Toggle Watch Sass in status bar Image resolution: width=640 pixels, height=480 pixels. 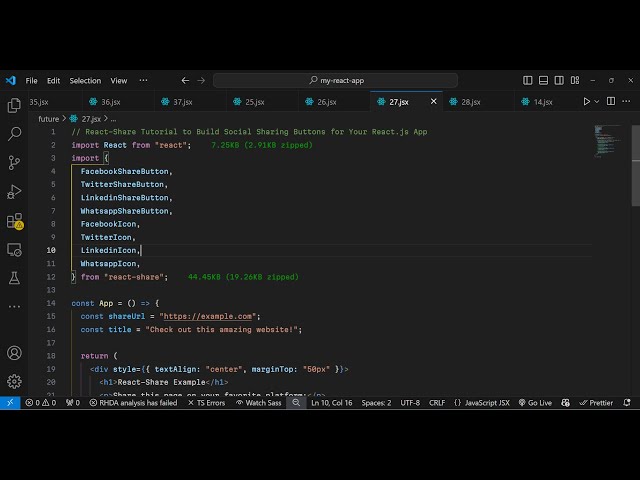pos(258,403)
